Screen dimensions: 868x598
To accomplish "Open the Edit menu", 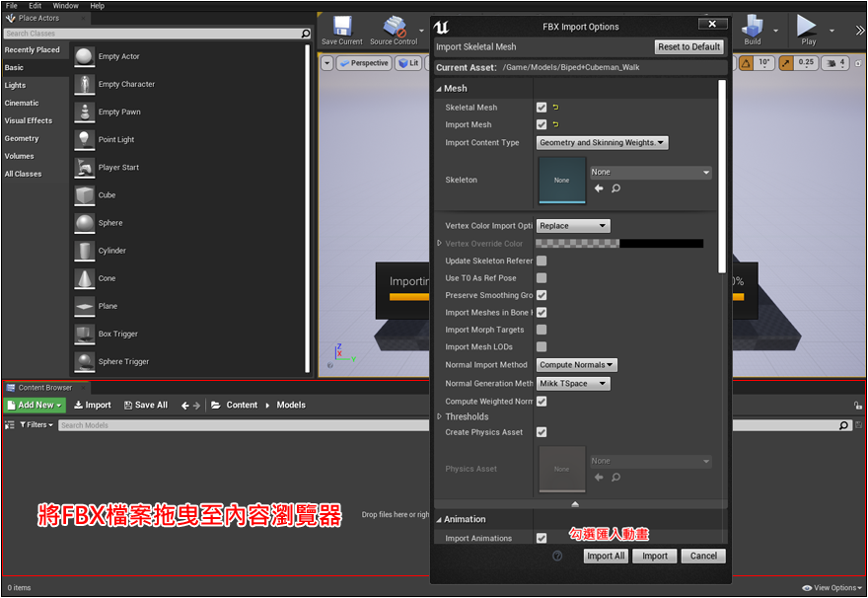I will point(35,6).
